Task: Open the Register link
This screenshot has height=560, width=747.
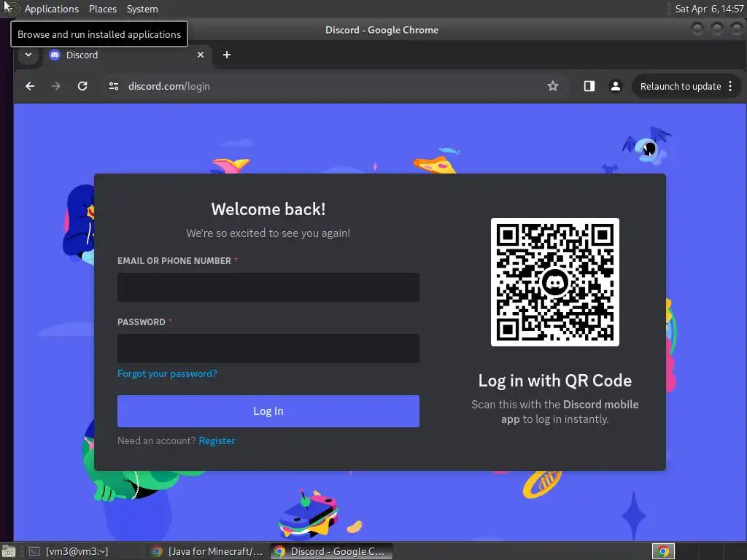Action: point(217,440)
